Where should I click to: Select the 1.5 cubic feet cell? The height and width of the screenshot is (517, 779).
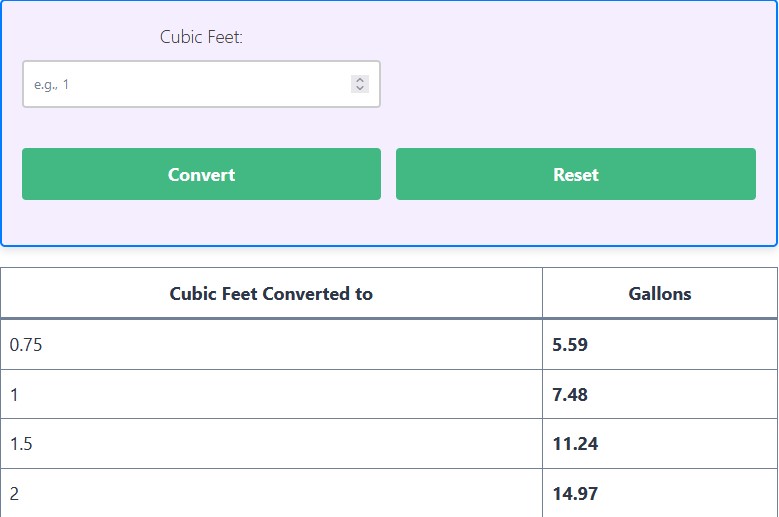[x=271, y=443]
